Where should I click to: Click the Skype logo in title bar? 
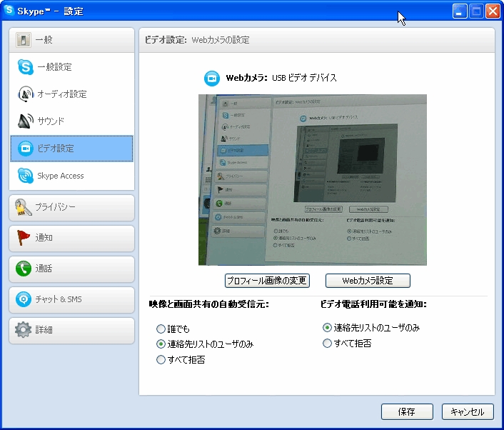coord(9,10)
